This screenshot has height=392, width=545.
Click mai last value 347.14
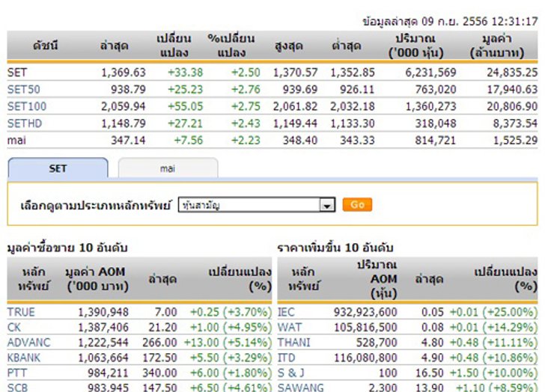click(x=128, y=141)
